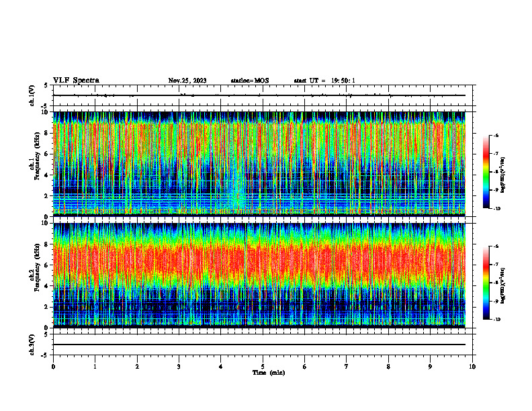Click the 'ch.1(V)' axis label
Viewport: 532px width, 411px height.
[32, 95]
